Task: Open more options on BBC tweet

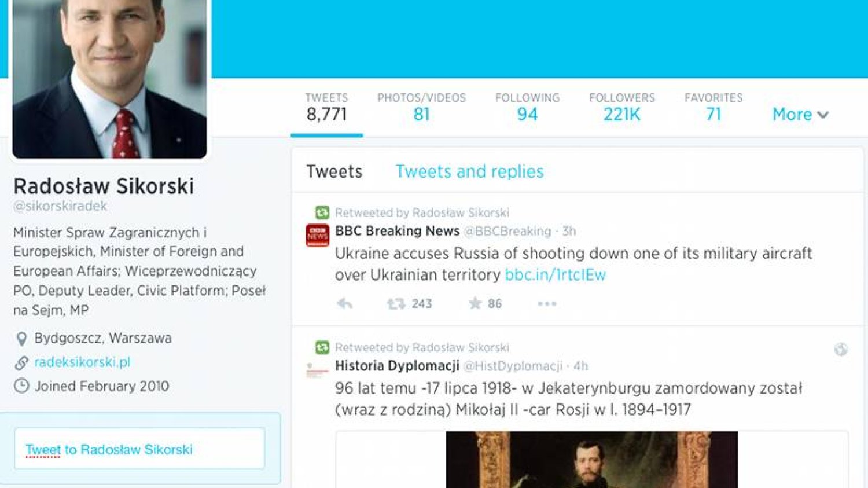Action: point(547,303)
